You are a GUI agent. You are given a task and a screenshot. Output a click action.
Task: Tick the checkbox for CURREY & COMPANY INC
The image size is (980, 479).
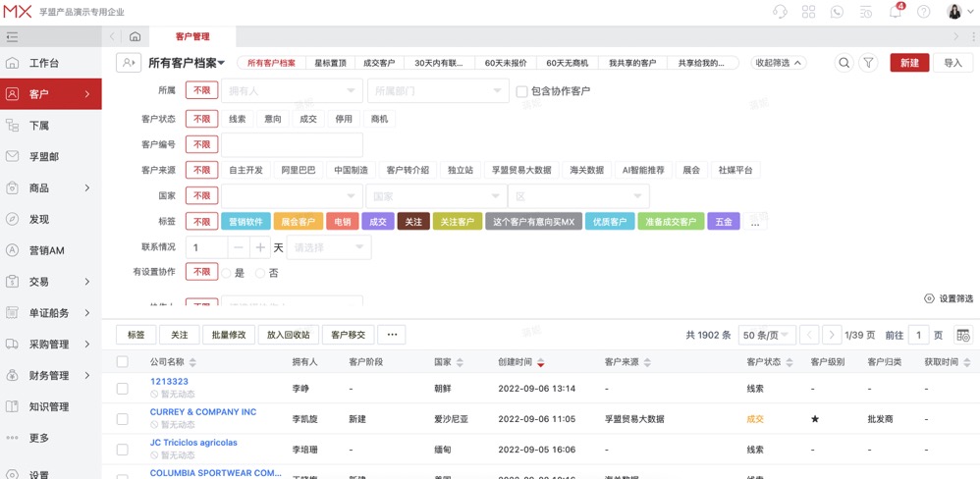click(x=123, y=419)
